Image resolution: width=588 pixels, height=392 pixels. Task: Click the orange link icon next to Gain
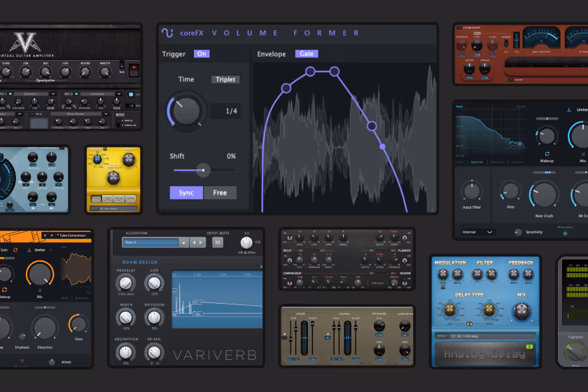(x=15, y=250)
